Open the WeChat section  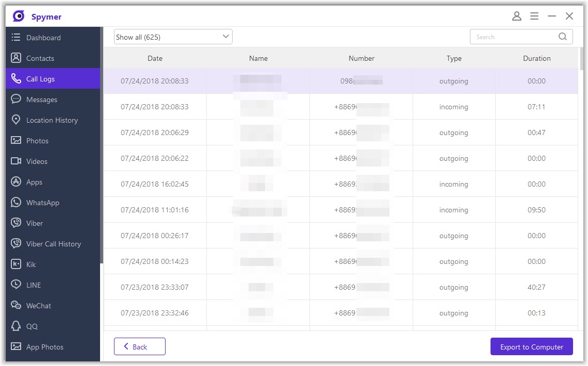point(53,305)
